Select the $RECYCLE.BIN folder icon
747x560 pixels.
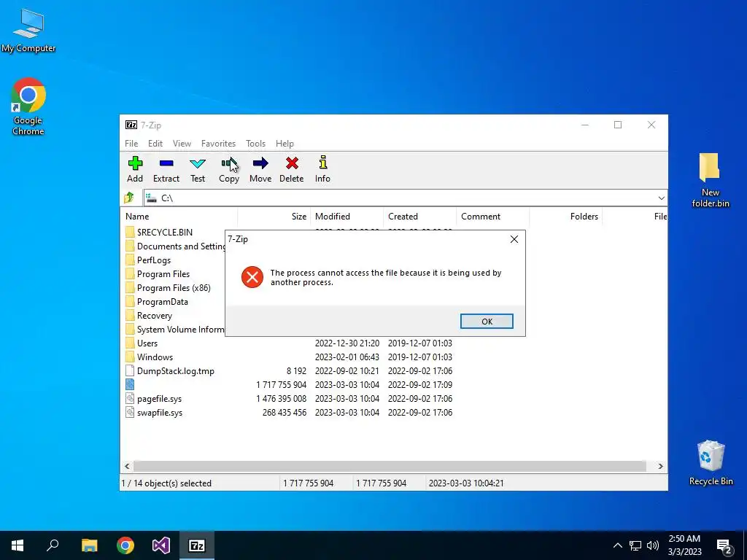[130, 233]
